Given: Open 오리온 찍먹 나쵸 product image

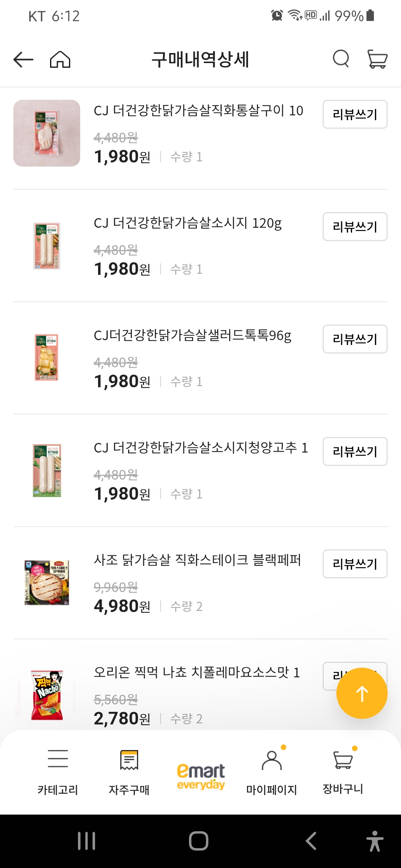Looking at the screenshot, I should pos(47,695).
